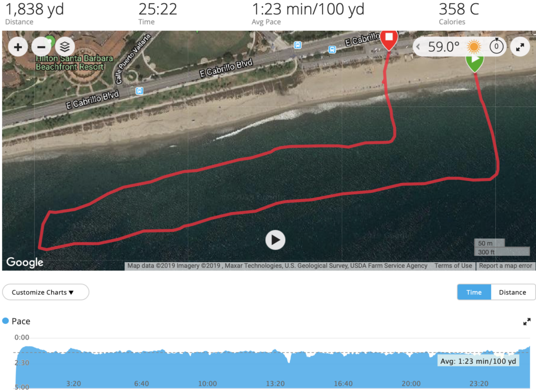Click the stopwatch timer icon

coord(496,46)
